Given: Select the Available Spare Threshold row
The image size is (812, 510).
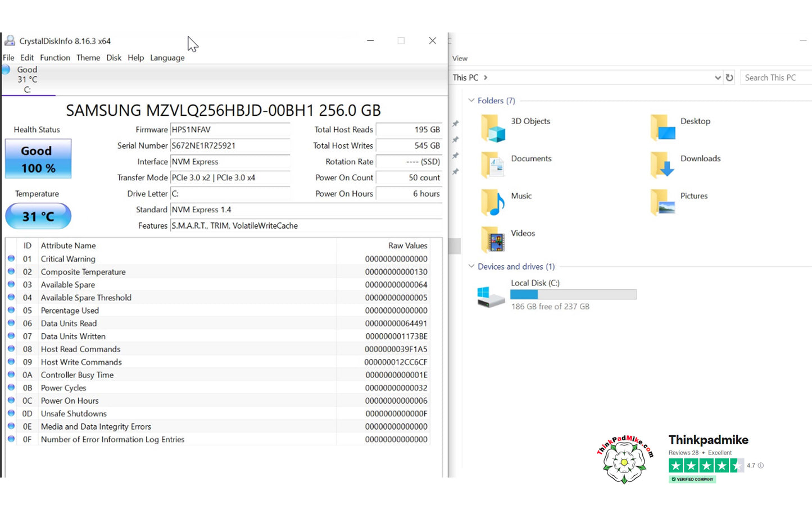Looking at the screenshot, I should point(218,298).
